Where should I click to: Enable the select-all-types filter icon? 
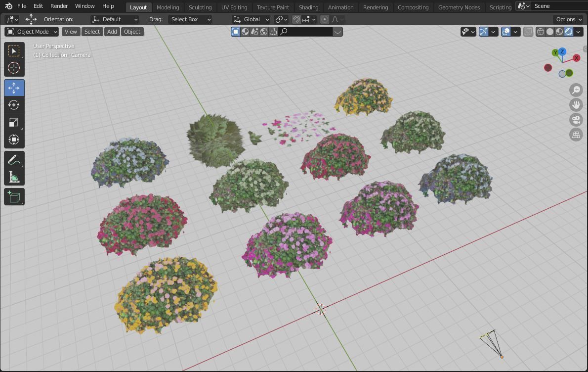236,32
